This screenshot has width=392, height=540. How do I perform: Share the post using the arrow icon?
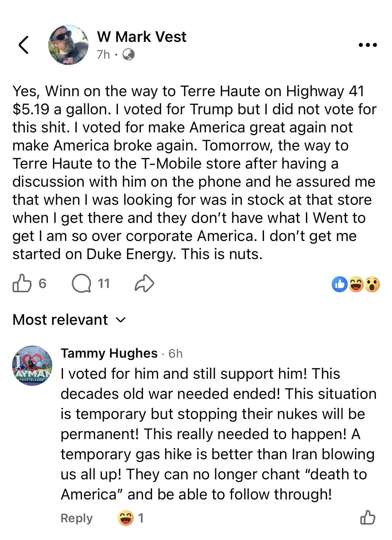(144, 284)
